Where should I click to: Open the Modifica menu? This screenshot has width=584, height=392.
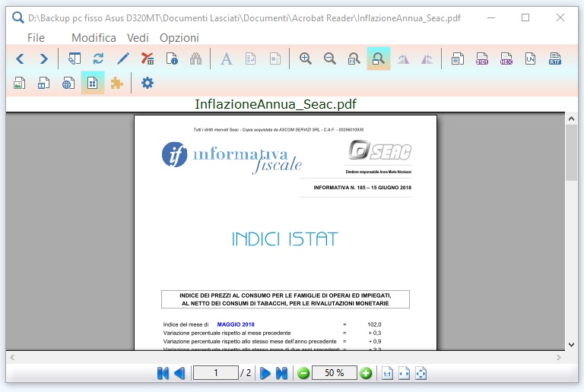[94, 38]
